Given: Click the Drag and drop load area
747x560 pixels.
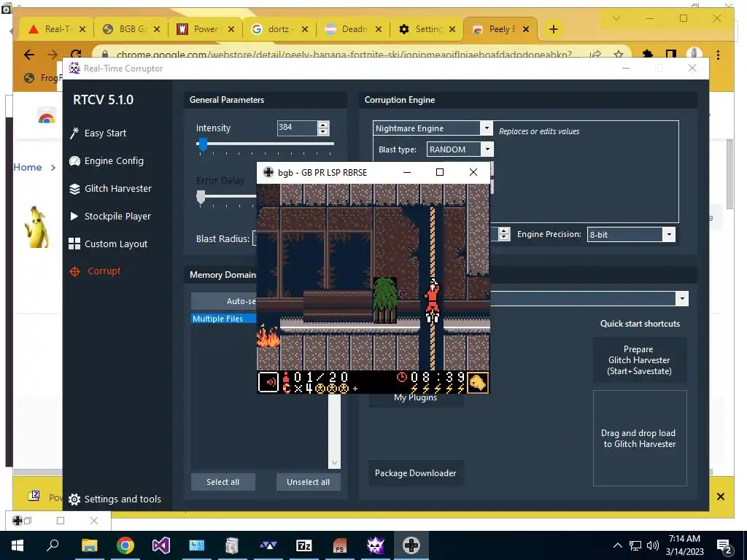Looking at the screenshot, I should point(640,438).
